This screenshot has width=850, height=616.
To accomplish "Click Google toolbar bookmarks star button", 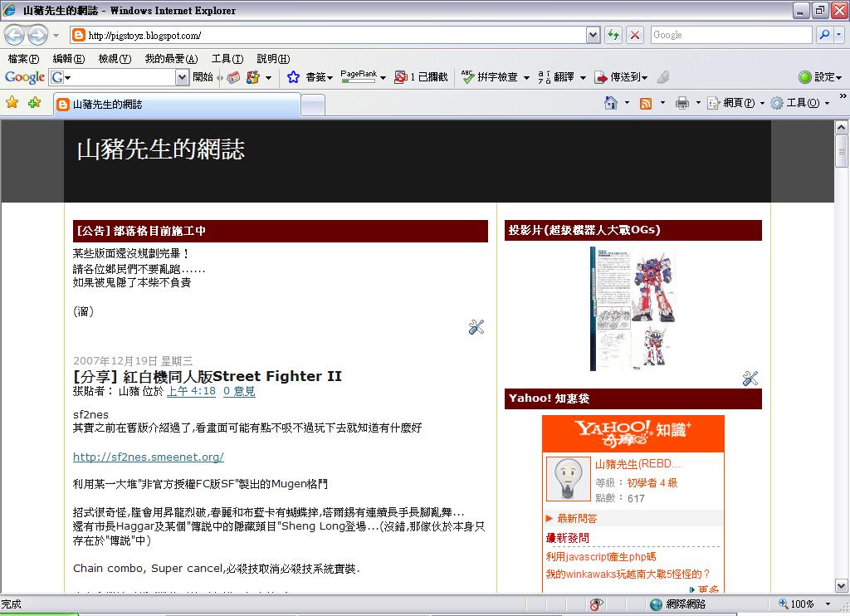I will tap(293, 77).
